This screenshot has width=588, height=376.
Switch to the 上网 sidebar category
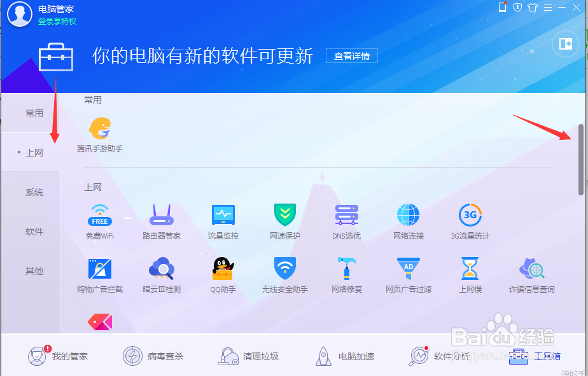tap(34, 152)
